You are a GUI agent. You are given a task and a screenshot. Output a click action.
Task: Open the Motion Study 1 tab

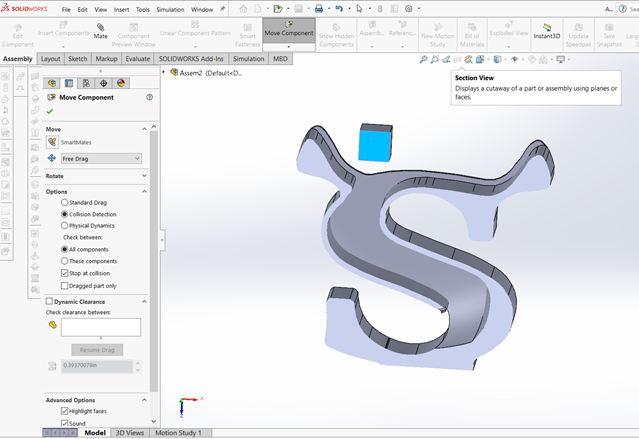pos(178,432)
